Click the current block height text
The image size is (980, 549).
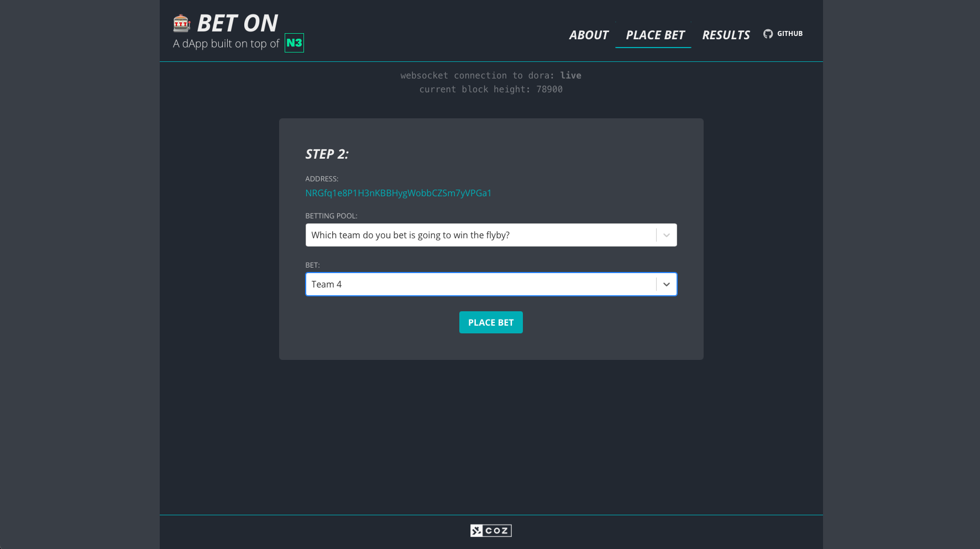click(x=490, y=89)
